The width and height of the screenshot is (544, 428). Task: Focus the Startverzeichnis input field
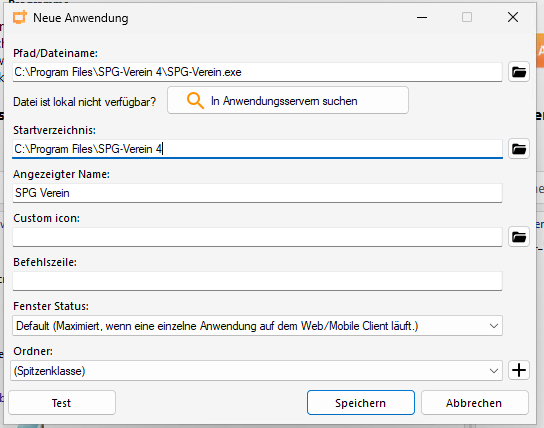pos(257,149)
